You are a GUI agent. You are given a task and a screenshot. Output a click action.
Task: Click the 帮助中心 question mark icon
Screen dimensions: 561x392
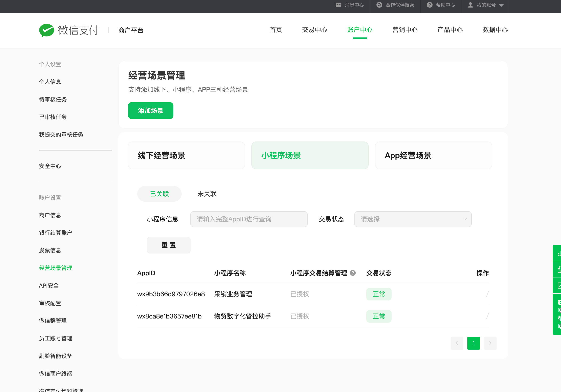pyautogui.click(x=429, y=5)
